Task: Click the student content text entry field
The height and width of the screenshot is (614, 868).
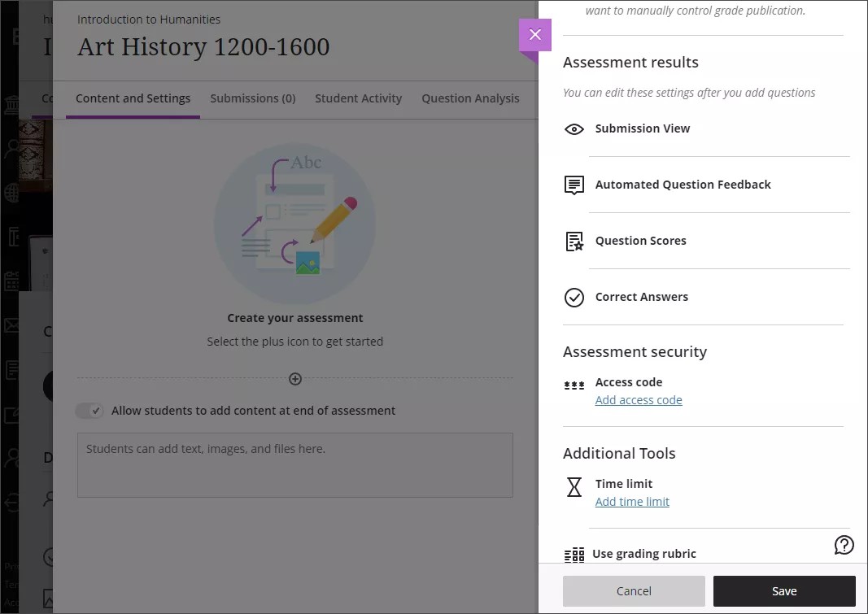Action: pyautogui.click(x=295, y=464)
